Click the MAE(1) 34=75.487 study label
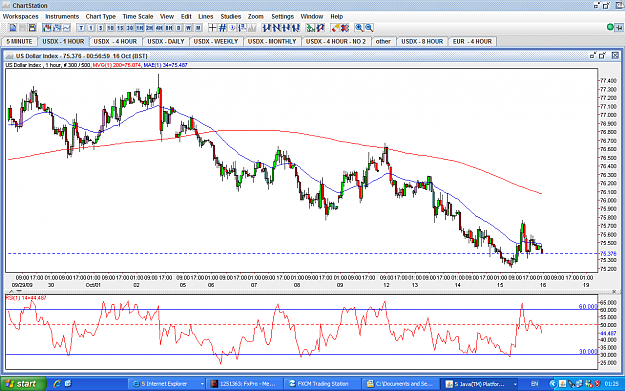625x391 pixels. 165,65
